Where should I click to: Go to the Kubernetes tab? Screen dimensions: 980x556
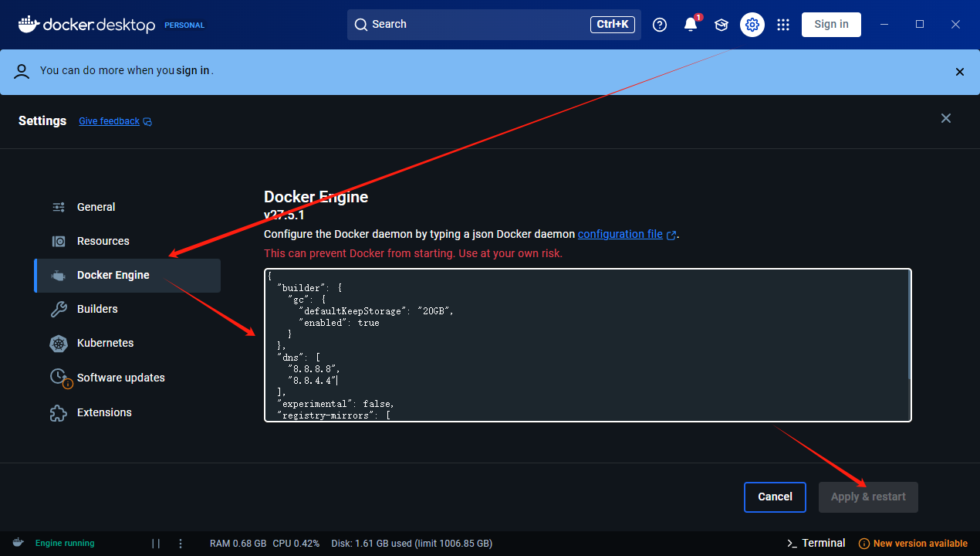click(127, 343)
